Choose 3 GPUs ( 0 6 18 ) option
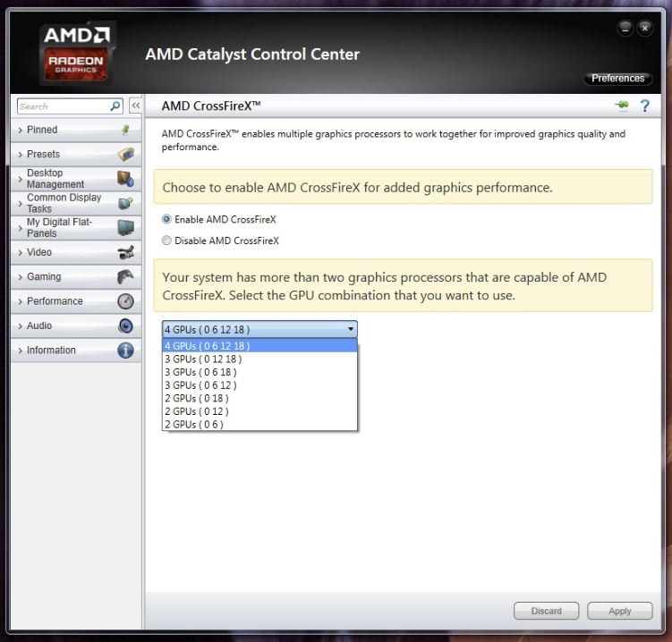Image resolution: width=672 pixels, height=642 pixels. coord(259,372)
